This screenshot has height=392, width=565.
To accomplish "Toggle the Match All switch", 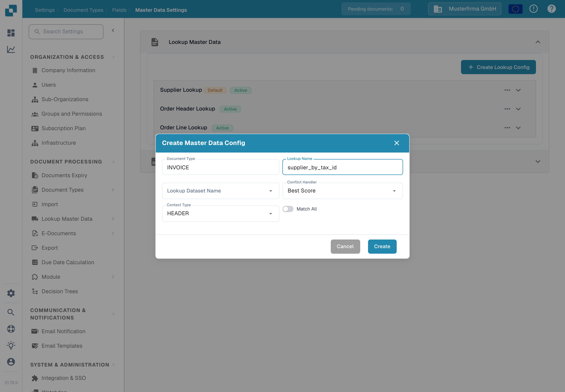I will tap(288, 209).
